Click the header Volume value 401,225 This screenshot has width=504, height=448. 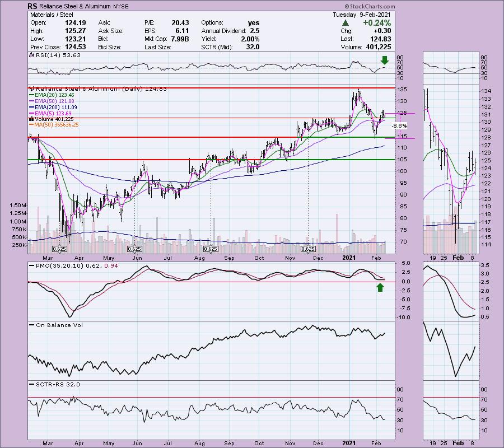pos(379,47)
